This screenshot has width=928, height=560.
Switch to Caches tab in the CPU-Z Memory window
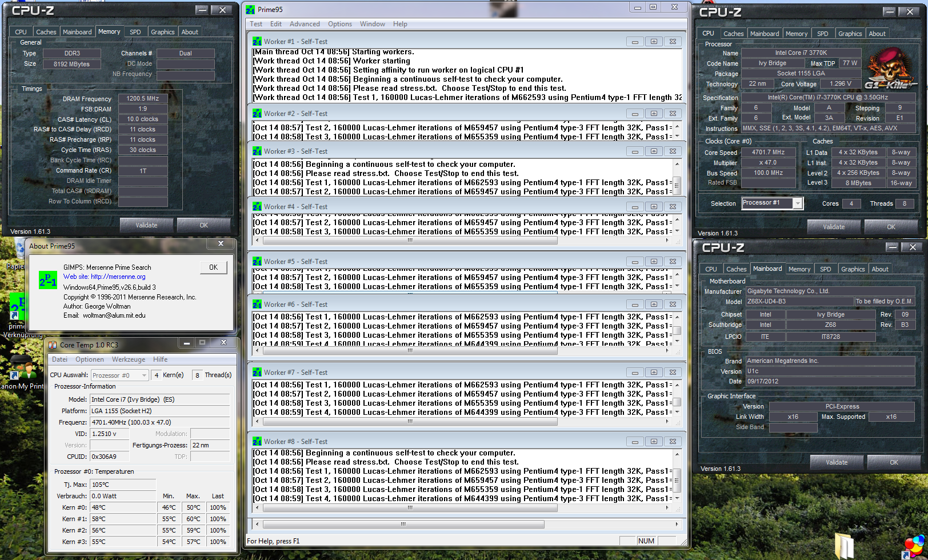pos(46,32)
